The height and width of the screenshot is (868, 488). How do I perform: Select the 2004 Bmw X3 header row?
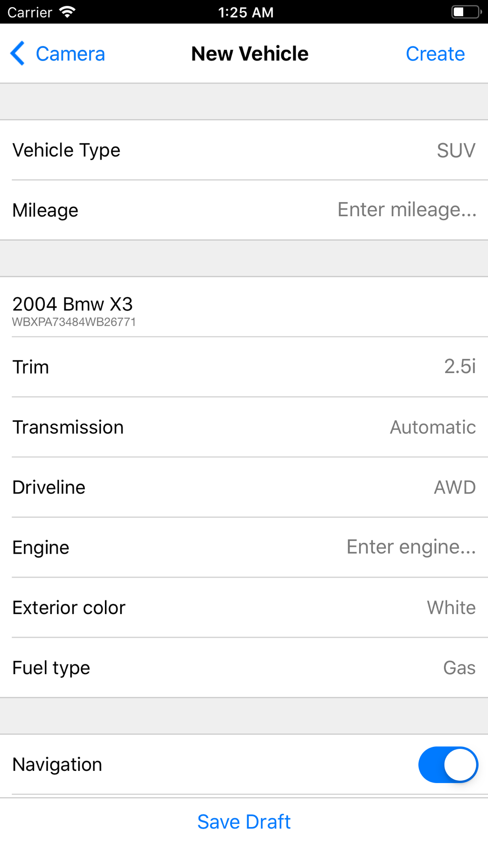[244, 307]
